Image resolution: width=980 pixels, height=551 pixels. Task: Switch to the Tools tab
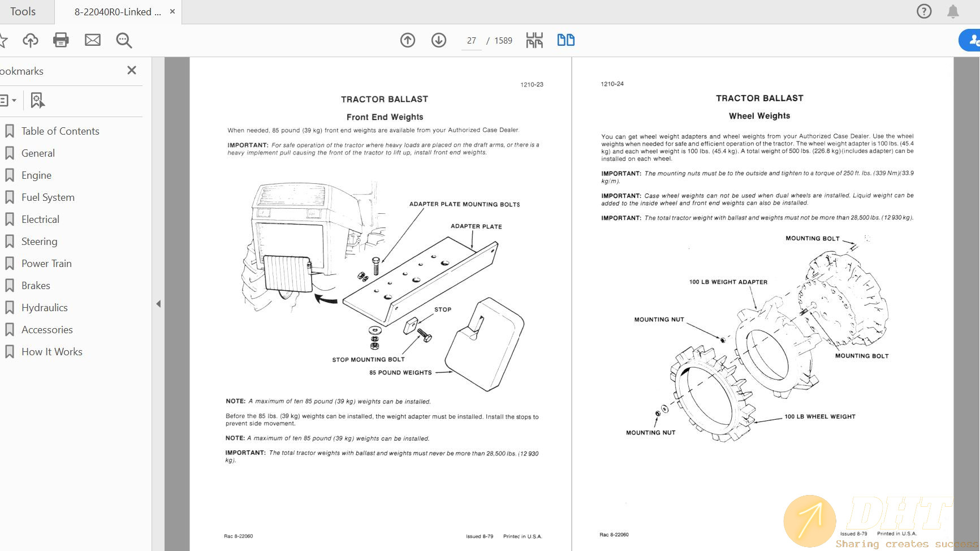pos(23,11)
